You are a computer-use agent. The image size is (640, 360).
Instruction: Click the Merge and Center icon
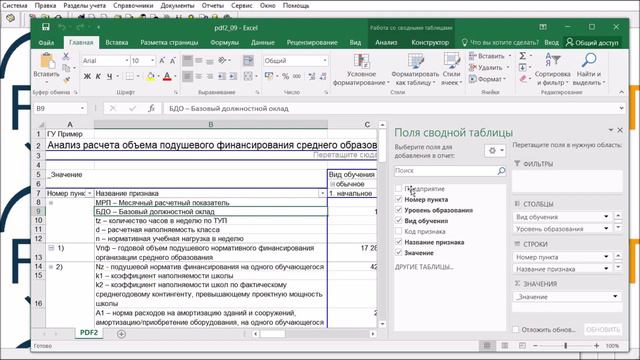pyautogui.click(x=248, y=76)
